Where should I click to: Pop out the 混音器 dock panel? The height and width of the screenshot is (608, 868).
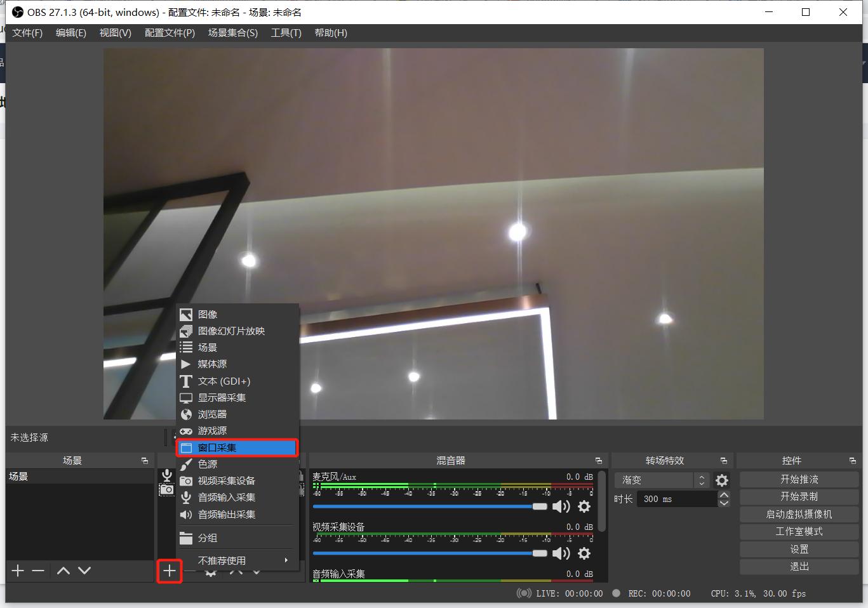598,461
